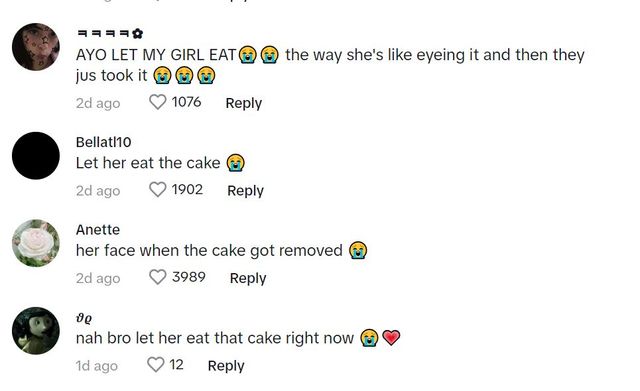Open the Coraline-style avatar profile
Viewport: 640px width, 391px height.
pos(36,331)
